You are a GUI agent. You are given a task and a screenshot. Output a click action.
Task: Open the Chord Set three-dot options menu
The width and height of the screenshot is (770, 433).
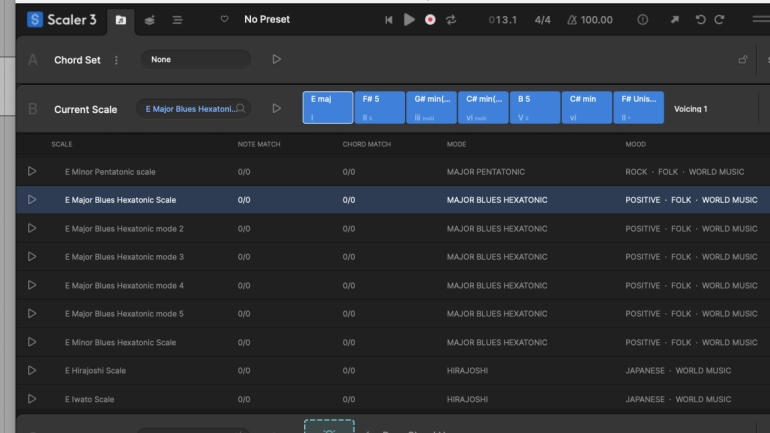pyautogui.click(x=116, y=60)
